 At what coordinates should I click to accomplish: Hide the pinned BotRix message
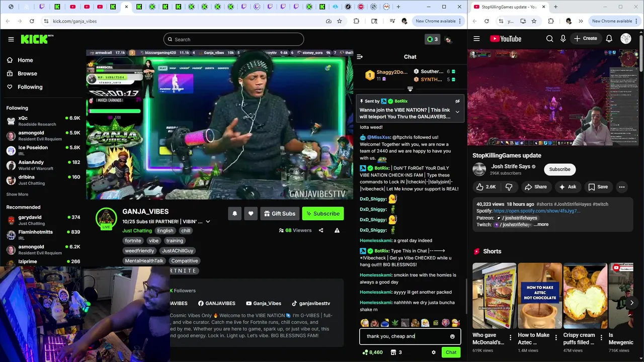[457, 101]
